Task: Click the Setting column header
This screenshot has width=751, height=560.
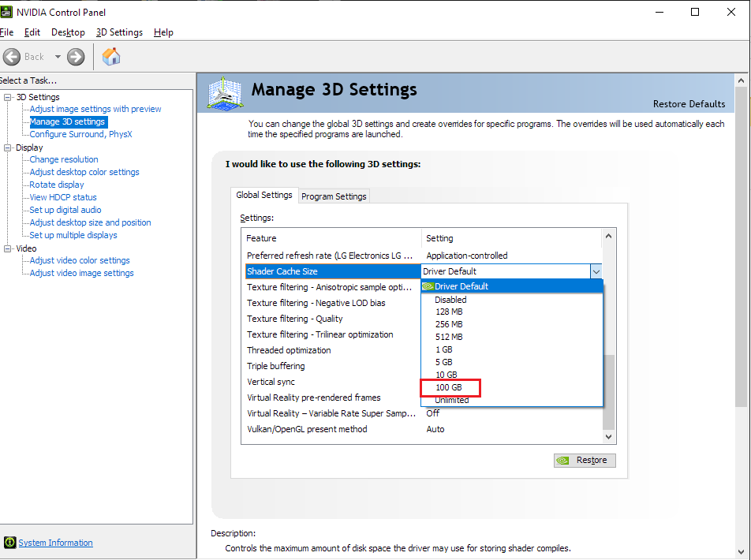Action: [511, 238]
